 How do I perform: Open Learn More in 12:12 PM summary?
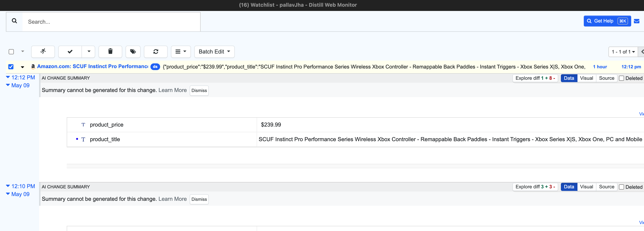(x=173, y=90)
